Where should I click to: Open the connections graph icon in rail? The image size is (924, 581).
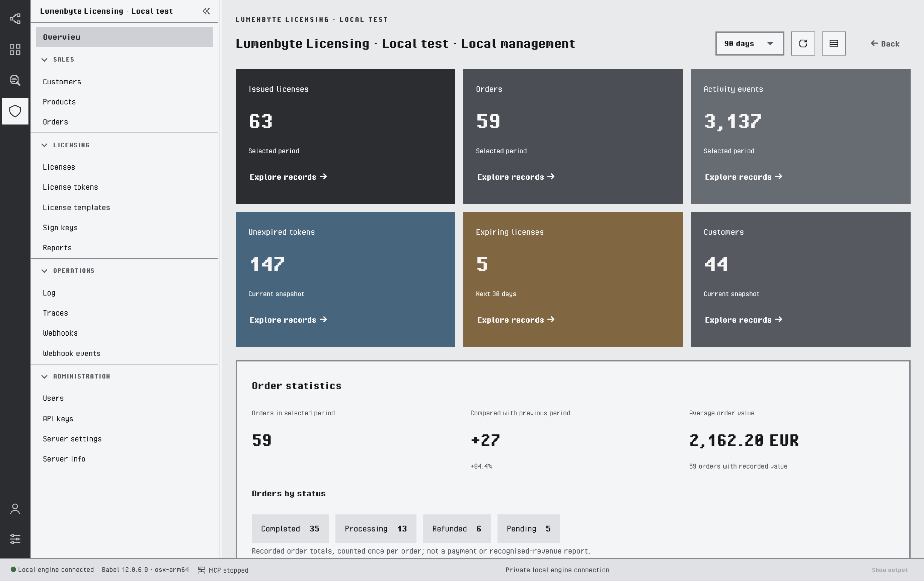15,18
